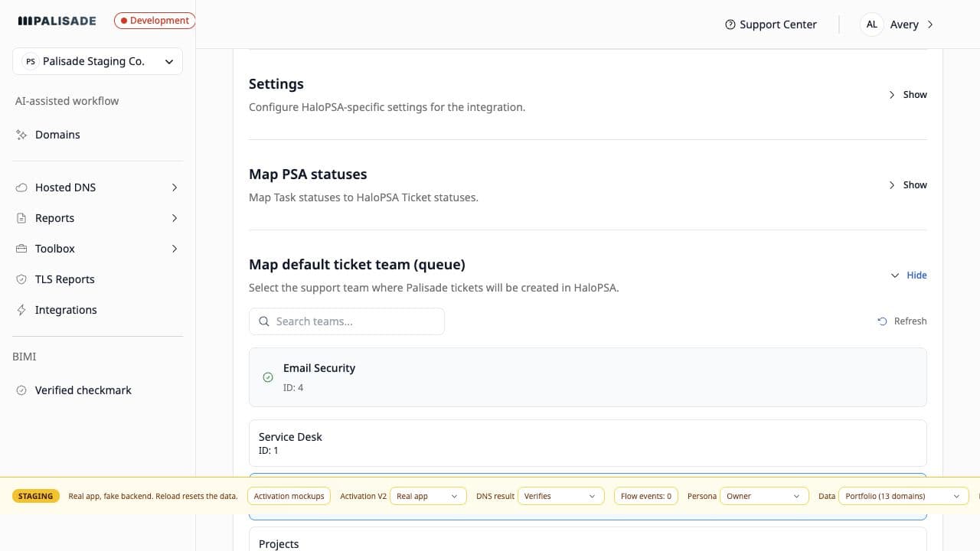Click the Support Center help icon

click(730, 24)
